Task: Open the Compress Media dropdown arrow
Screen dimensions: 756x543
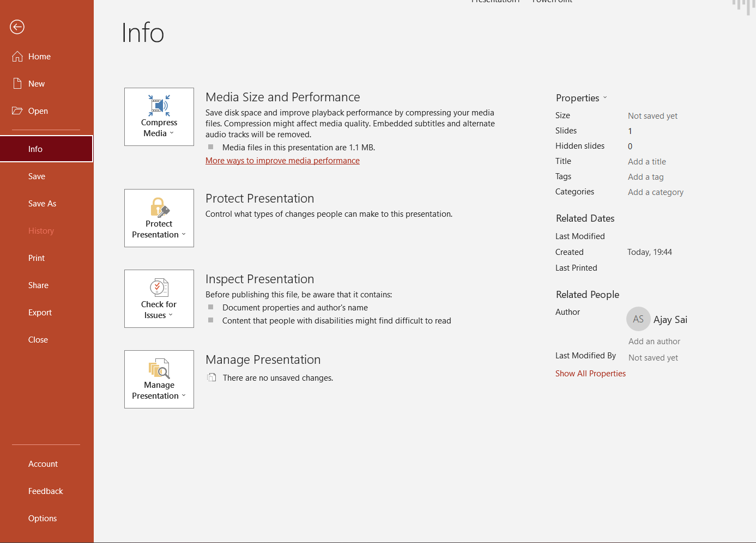Action: 172,133
